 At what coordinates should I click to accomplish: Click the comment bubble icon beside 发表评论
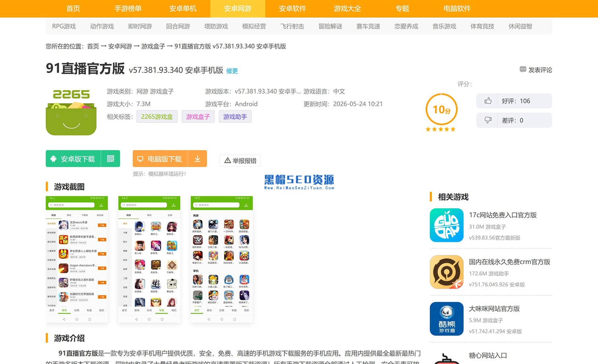(x=523, y=69)
